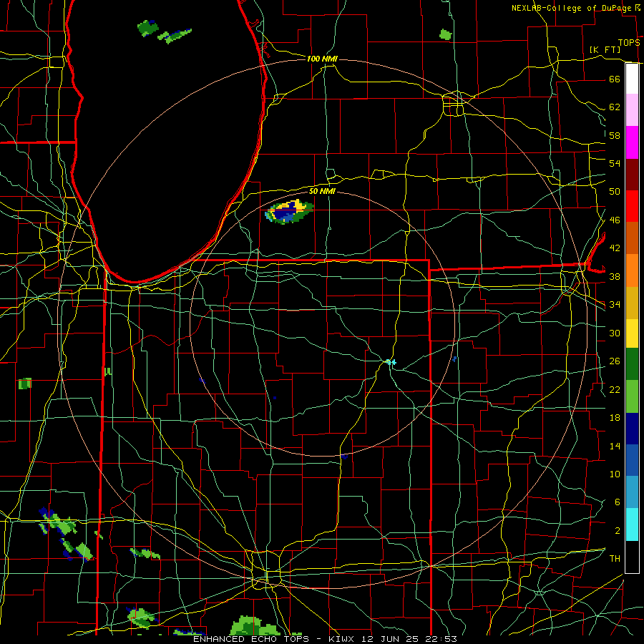The height and width of the screenshot is (644, 644).
Task: Click the legend value 62
Action: [615, 107]
